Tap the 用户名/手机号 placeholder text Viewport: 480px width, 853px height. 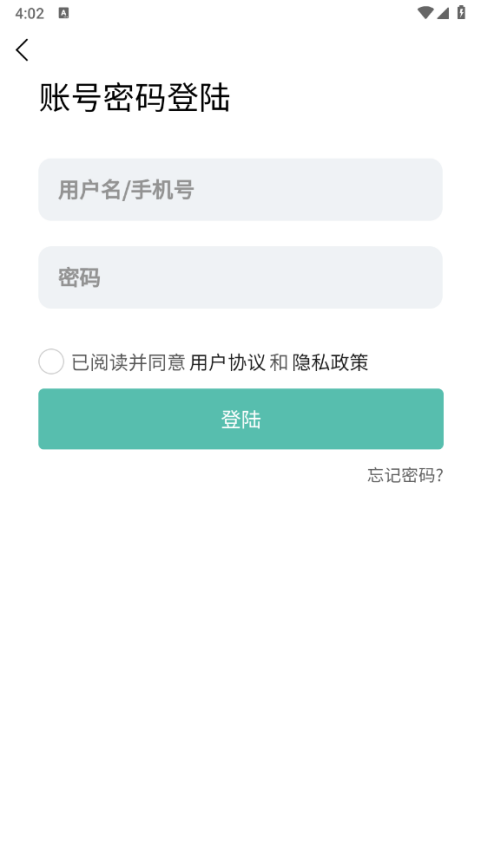tap(126, 190)
